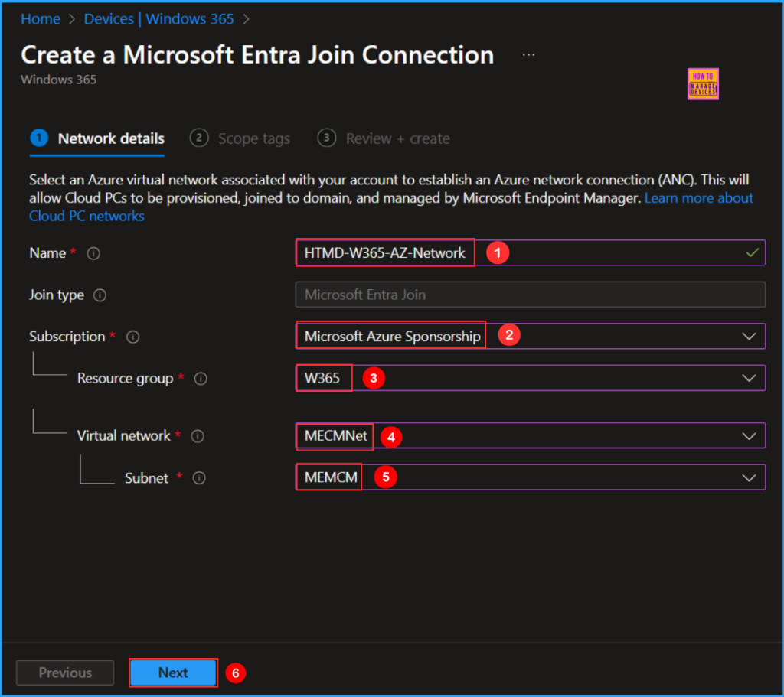Open the Virtual network dropdown

coord(531,435)
